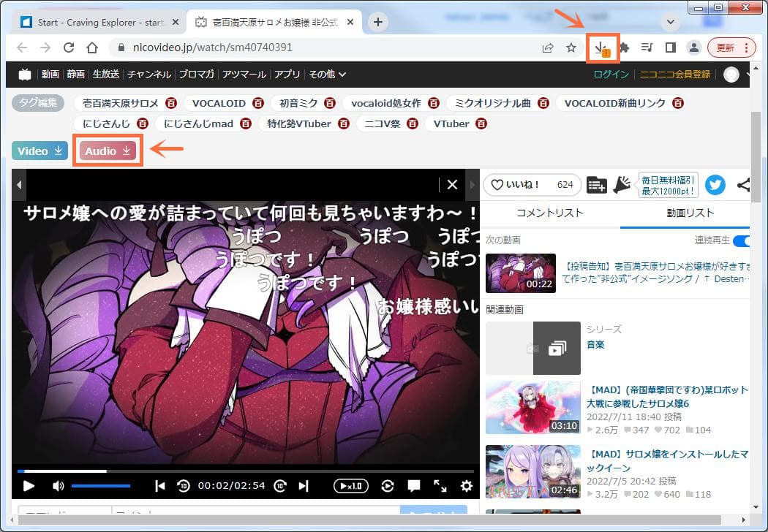Toggle browser side panel icon
Screen dimensions: 768x532
coord(671,47)
